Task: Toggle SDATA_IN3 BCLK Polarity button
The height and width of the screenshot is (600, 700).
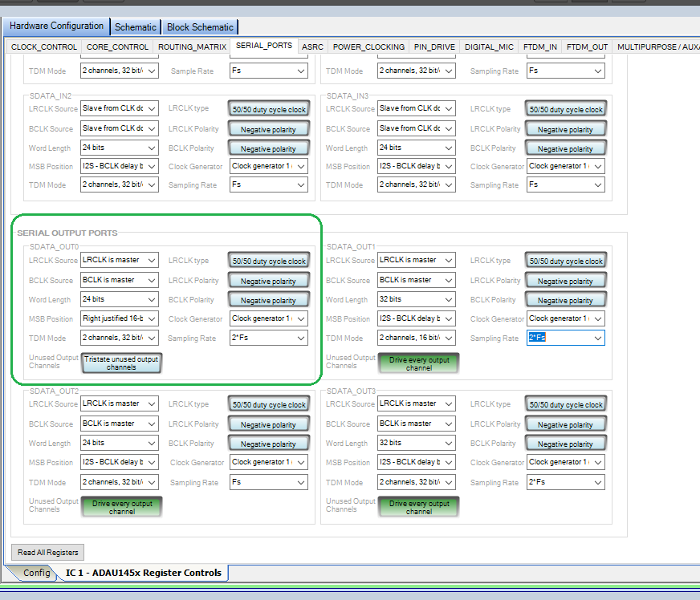Action: (x=566, y=148)
